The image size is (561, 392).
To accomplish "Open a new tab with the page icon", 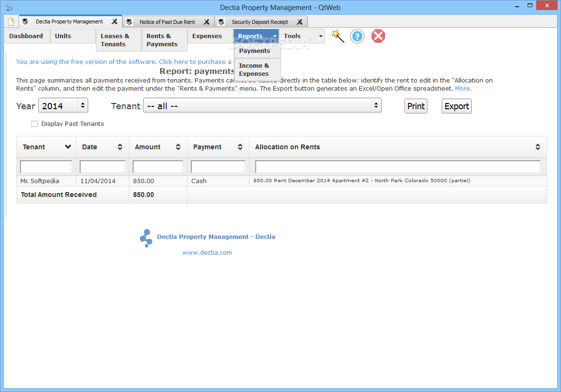I will 11,21.
